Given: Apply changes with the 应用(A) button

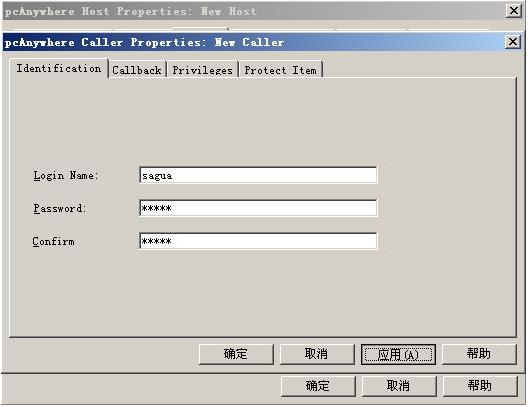Looking at the screenshot, I should point(398,354).
